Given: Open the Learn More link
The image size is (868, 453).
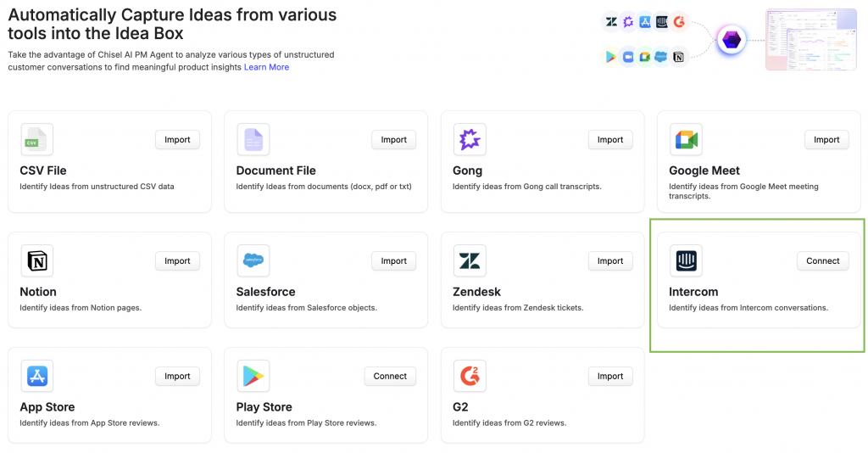Looking at the screenshot, I should click(x=266, y=67).
